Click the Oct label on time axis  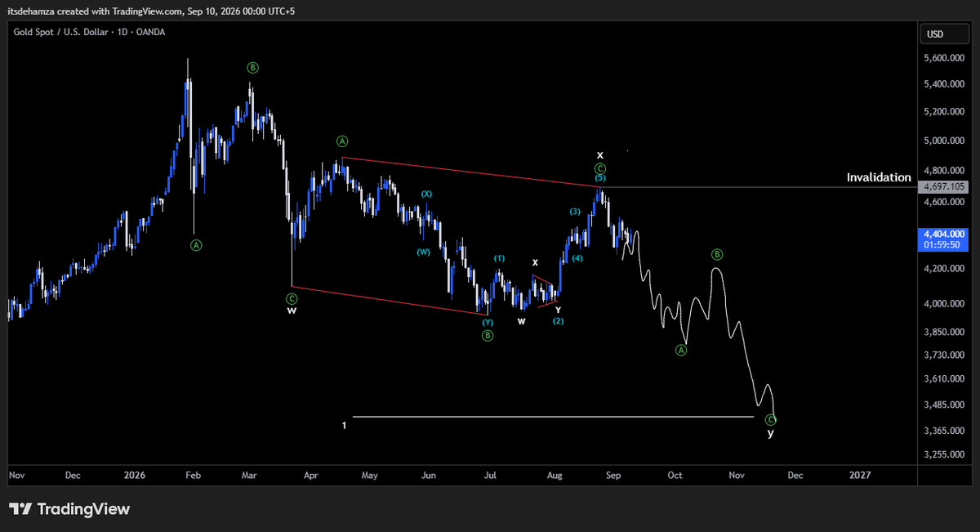tap(675, 475)
